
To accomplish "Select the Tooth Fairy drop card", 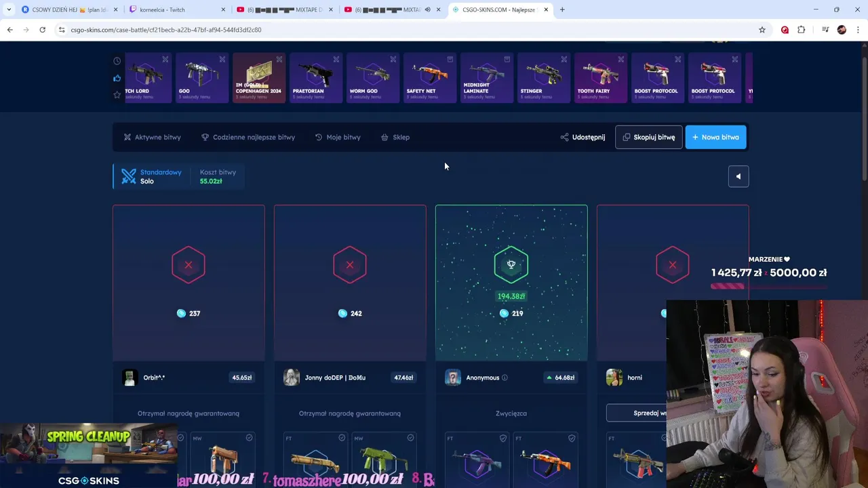I will [x=601, y=78].
